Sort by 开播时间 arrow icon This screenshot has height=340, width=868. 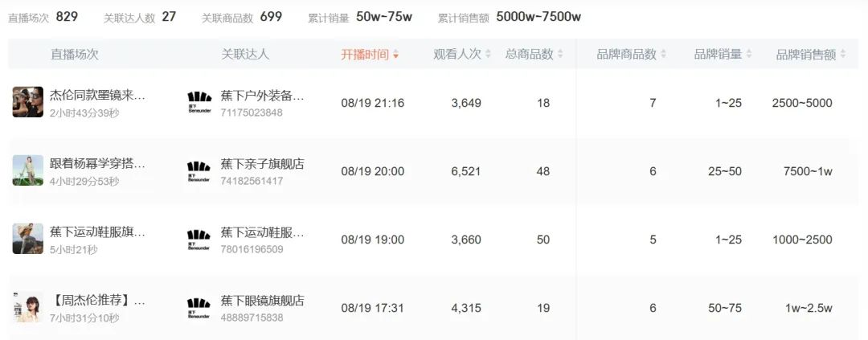point(395,55)
